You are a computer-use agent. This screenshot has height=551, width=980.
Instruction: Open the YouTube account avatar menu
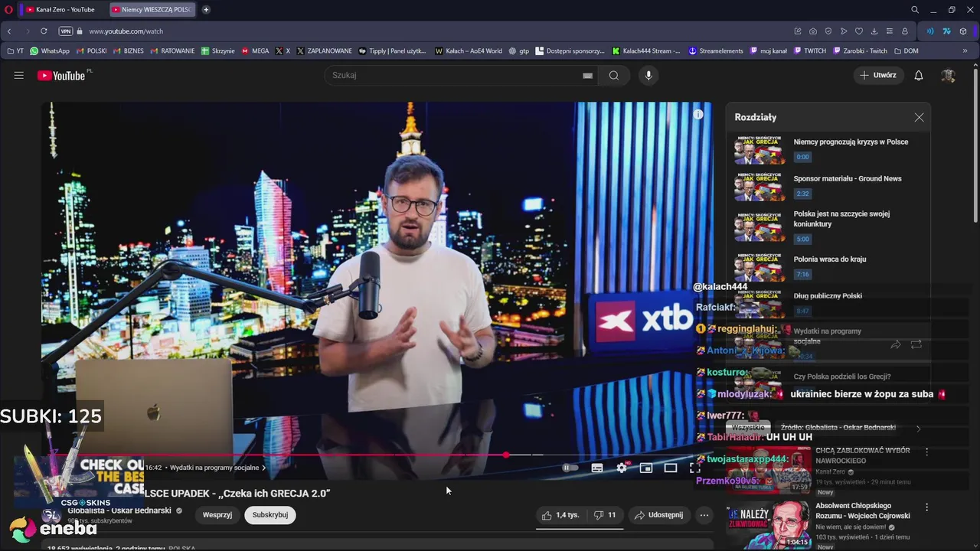point(948,75)
